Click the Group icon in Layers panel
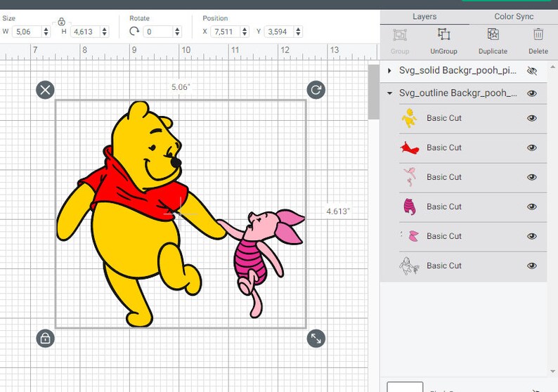The height and width of the screenshot is (392, 558). (400, 35)
